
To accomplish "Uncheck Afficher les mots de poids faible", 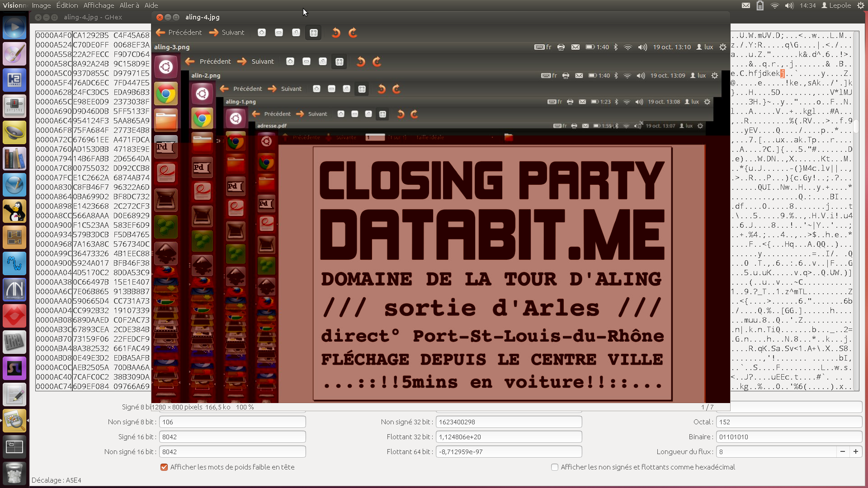I will pyautogui.click(x=164, y=467).
